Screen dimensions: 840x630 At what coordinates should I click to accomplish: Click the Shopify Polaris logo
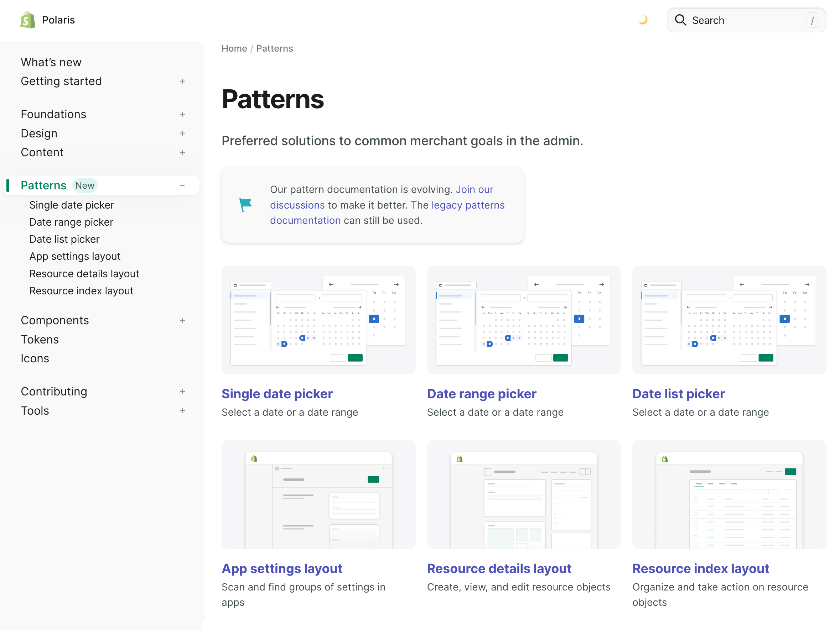pos(27,20)
